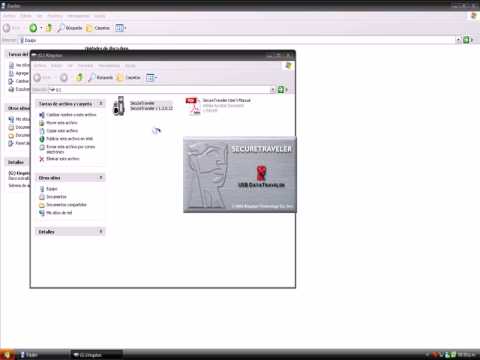This screenshot has width=480, height=360.
Task: Open the Views dropdown in the front window toolbar
Action: [152, 77]
